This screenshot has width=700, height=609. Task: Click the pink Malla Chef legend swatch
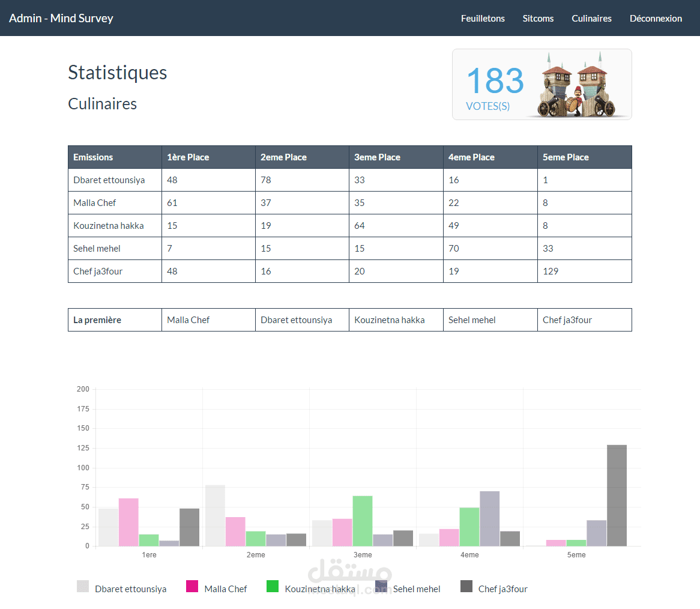pos(192,586)
